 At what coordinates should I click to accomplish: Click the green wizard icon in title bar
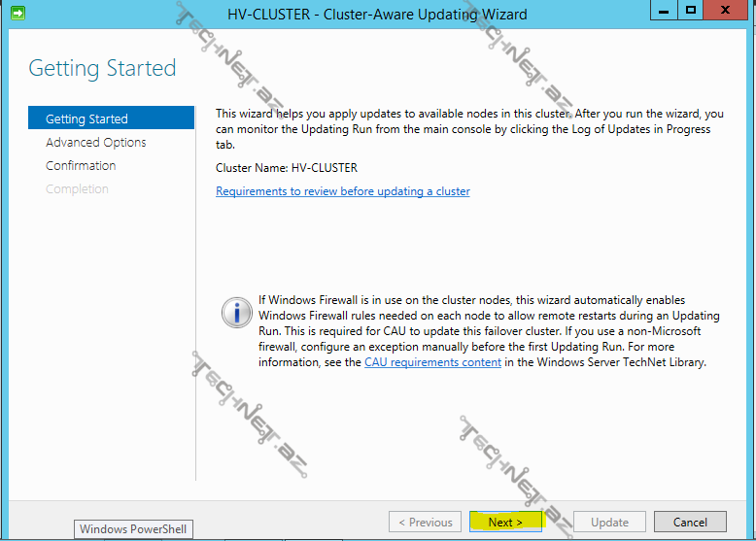[x=17, y=13]
